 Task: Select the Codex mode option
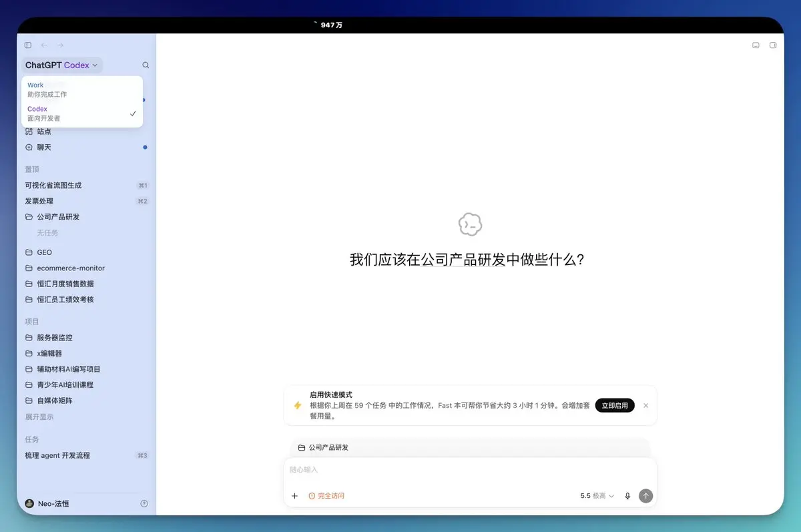pyautogui.click(x=82, y=113)
